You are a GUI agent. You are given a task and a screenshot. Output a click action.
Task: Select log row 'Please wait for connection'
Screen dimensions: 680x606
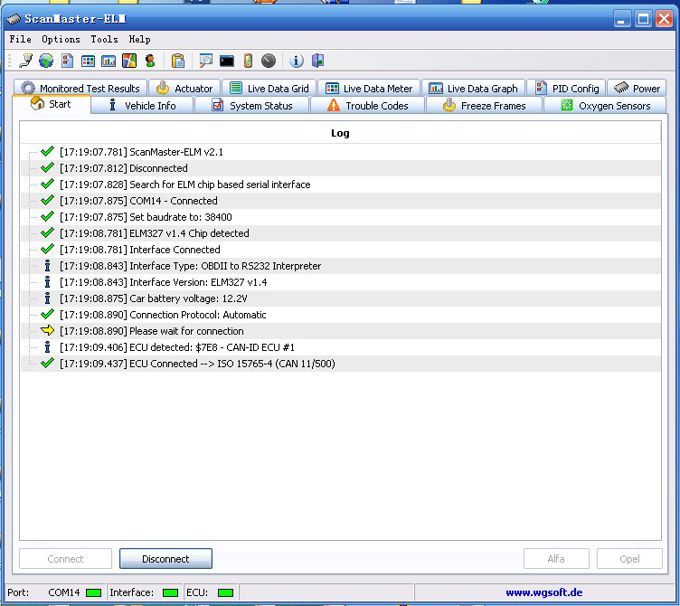pos(340,331)
